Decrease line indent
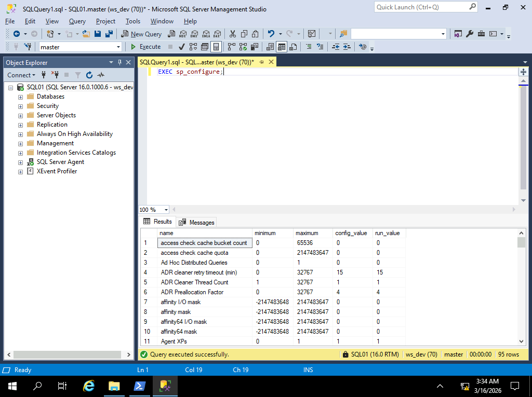Viewport: 532px width, 397px height. (336, 47)
